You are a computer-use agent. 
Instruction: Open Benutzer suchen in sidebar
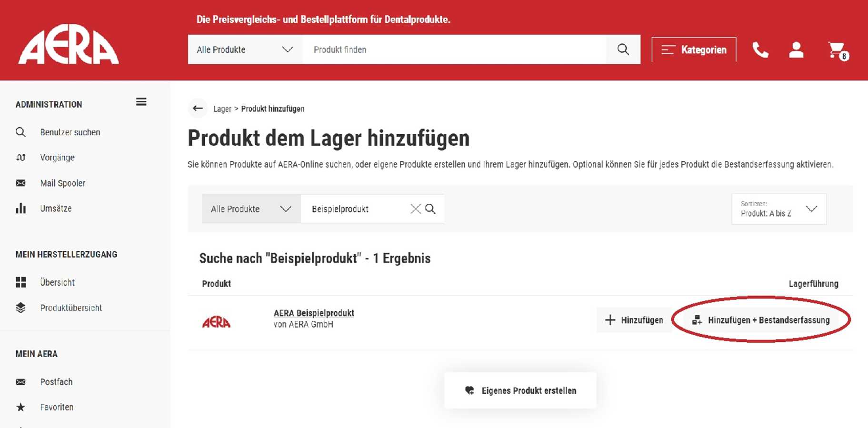coord(70,132)
